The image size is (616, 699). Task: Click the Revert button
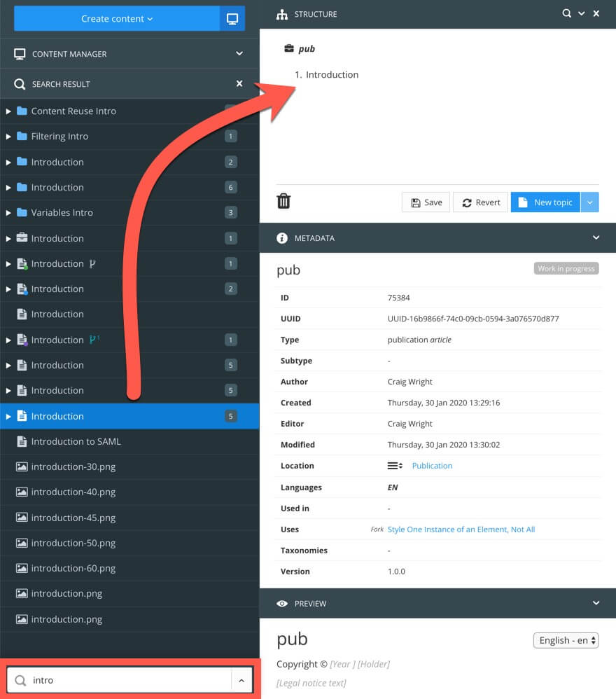pos(480,202)
